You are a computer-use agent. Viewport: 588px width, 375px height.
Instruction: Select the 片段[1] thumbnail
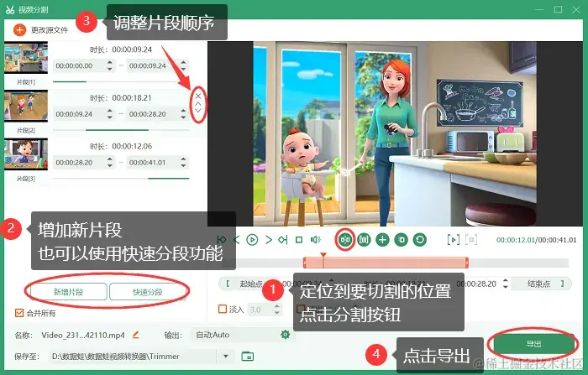26,58
